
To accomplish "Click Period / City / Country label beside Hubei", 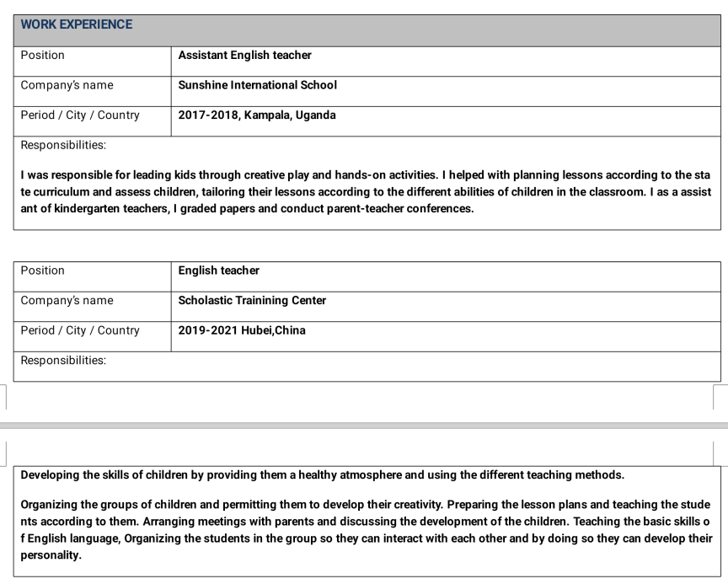I will pos(80,330).
